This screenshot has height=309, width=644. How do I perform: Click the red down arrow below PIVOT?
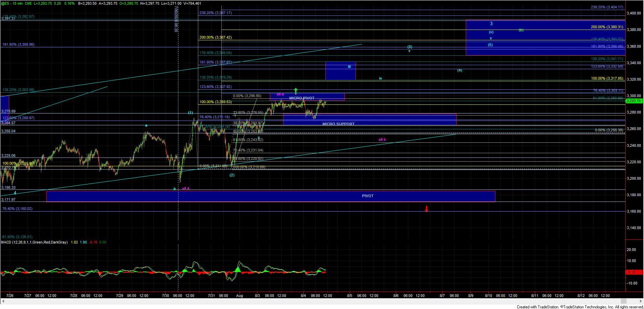click(426, 209)
